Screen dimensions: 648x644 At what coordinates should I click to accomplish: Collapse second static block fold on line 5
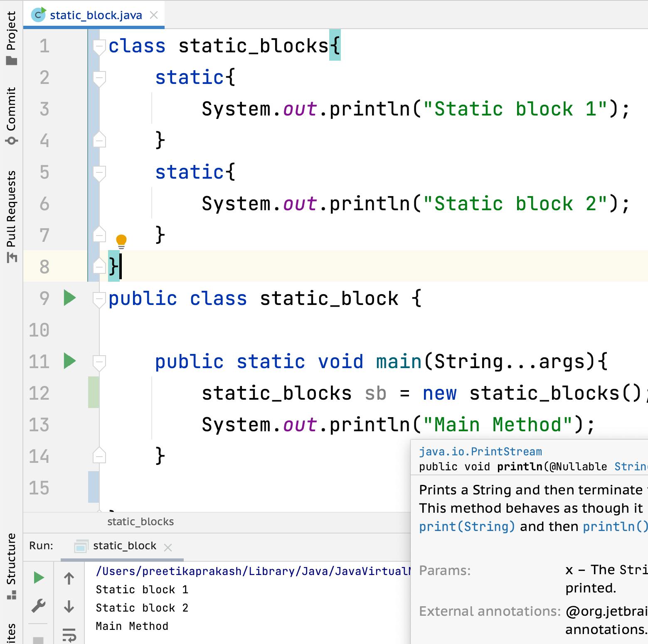99,173
